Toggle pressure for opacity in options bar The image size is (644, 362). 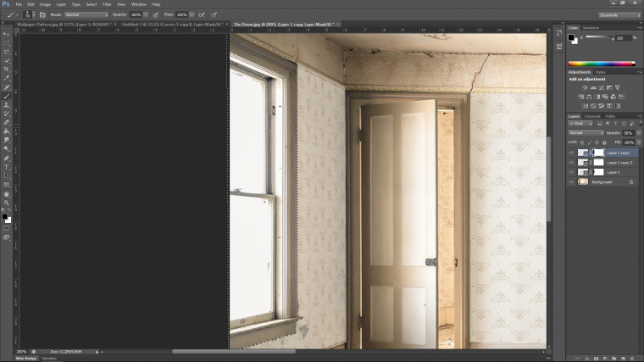click(x=156, y=14)
